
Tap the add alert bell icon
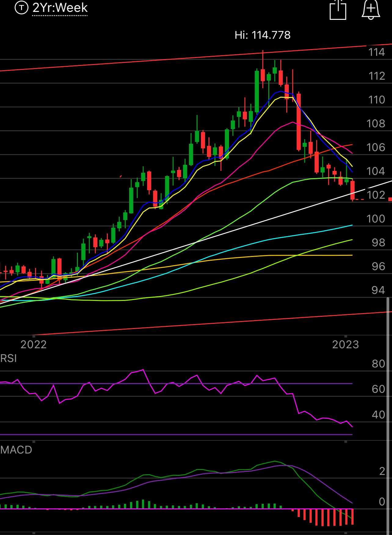click(371, 10)
